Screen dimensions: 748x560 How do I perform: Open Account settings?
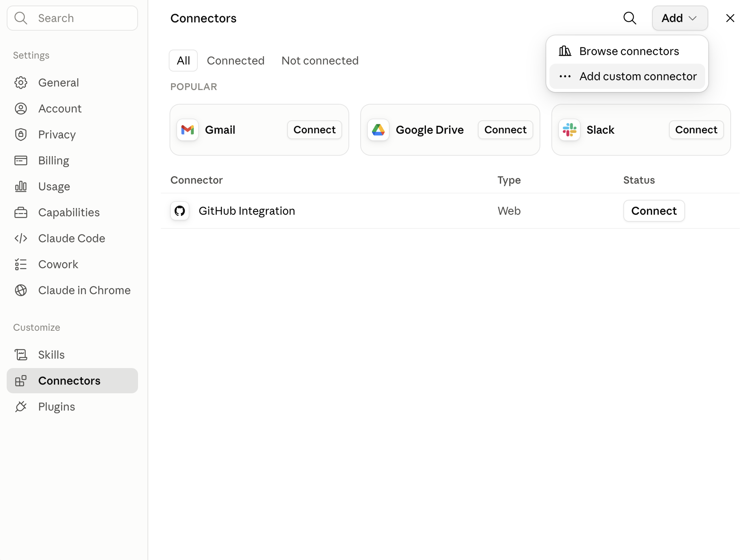[x=72, y=109]
